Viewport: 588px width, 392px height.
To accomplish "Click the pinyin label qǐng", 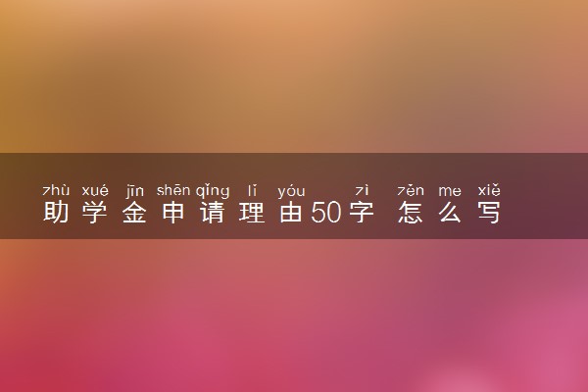I will click(x=213, y=191).
